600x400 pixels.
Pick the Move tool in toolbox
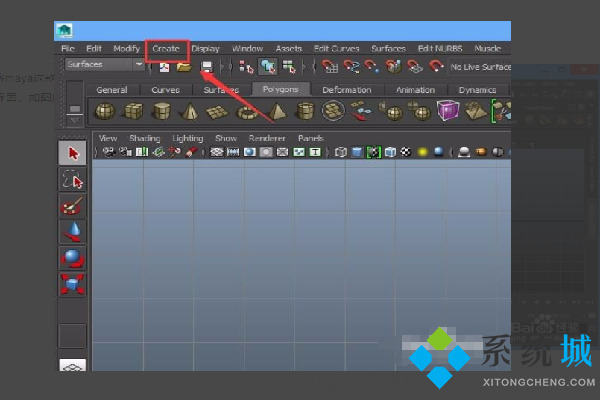point(72,233)
